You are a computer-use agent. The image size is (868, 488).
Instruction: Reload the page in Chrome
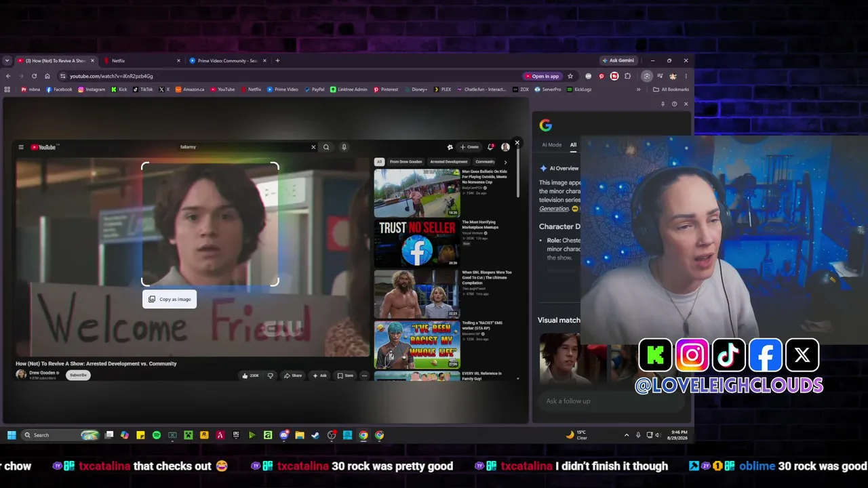34,76
